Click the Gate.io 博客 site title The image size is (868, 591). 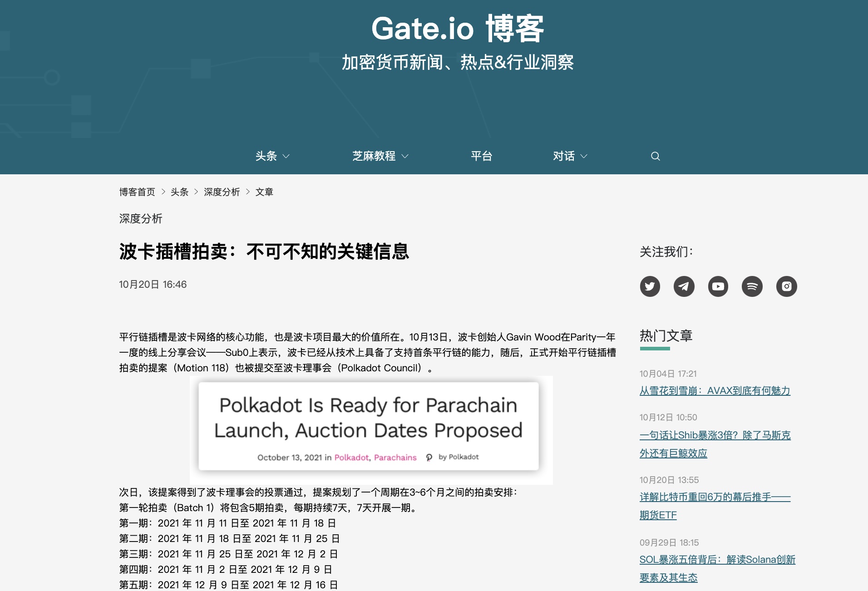(458, 29)
